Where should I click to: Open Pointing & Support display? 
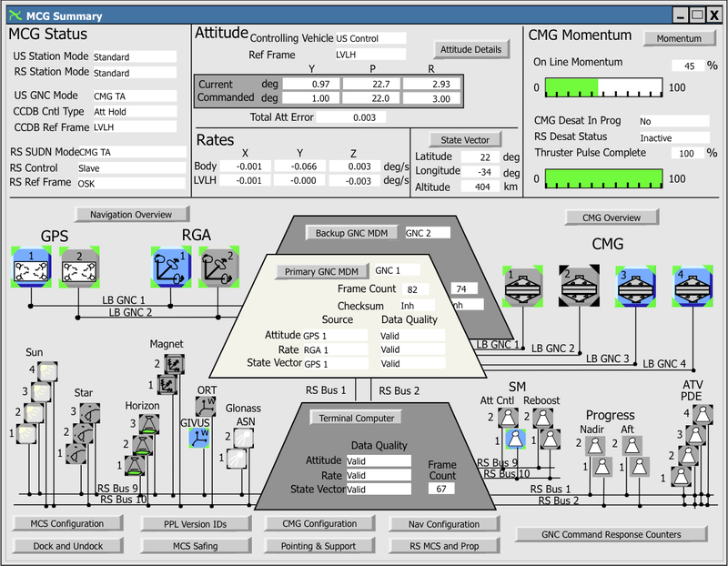(x=318, y=546)
